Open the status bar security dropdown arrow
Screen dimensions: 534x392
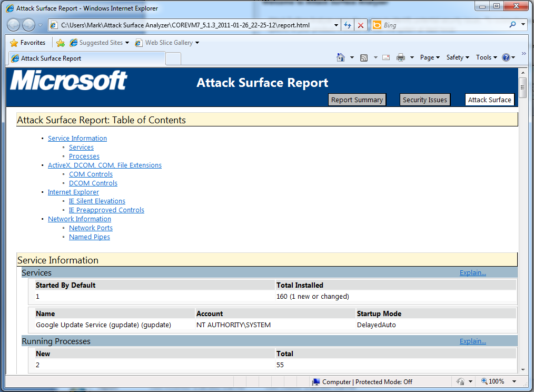pos(470,381)
